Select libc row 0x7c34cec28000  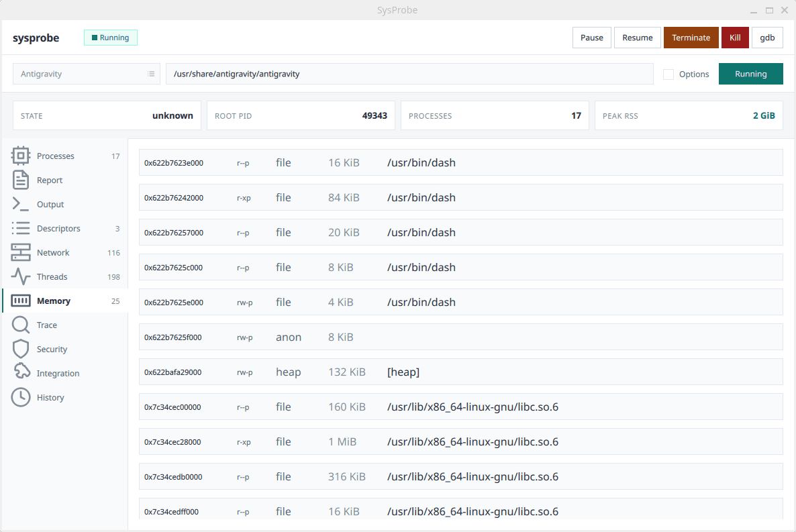pyautogui.click(x=461, y=441)
